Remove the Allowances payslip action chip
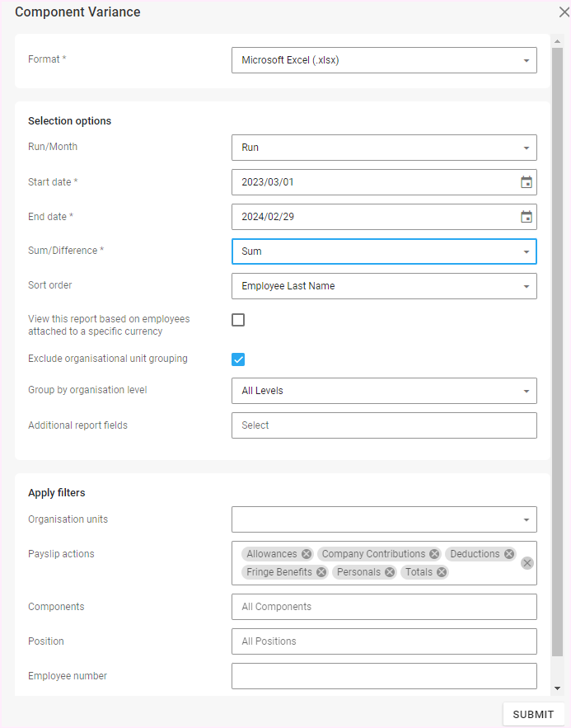 (307, 554)
